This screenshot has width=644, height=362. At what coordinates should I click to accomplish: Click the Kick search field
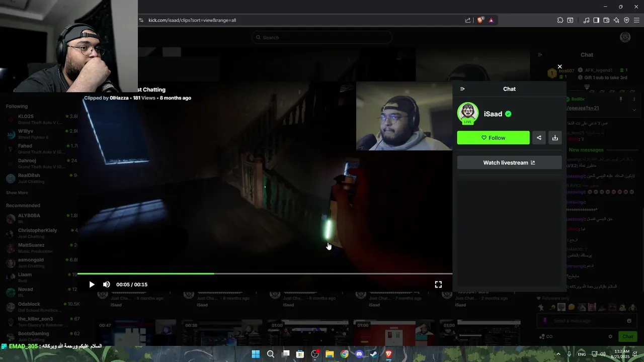click(x=322, y=37)
